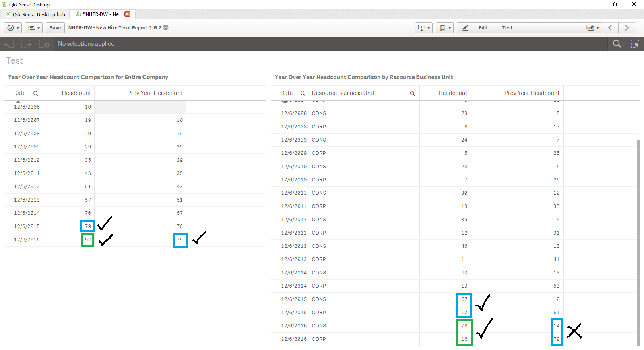Close the Qlik Sense Desktop window
Image resolution: width=644 pixels, height=350 pixels.
pos(634,4)
